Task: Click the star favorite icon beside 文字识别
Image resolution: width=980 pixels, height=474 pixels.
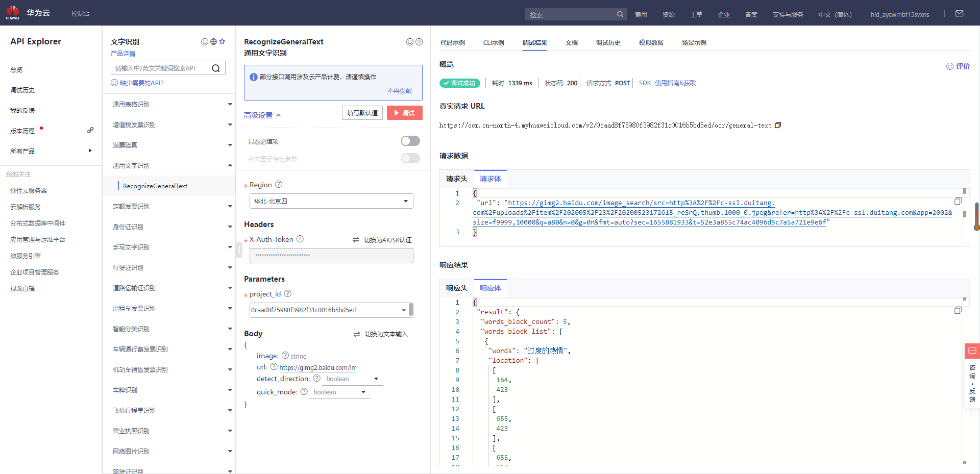Action: click(222, 42)
